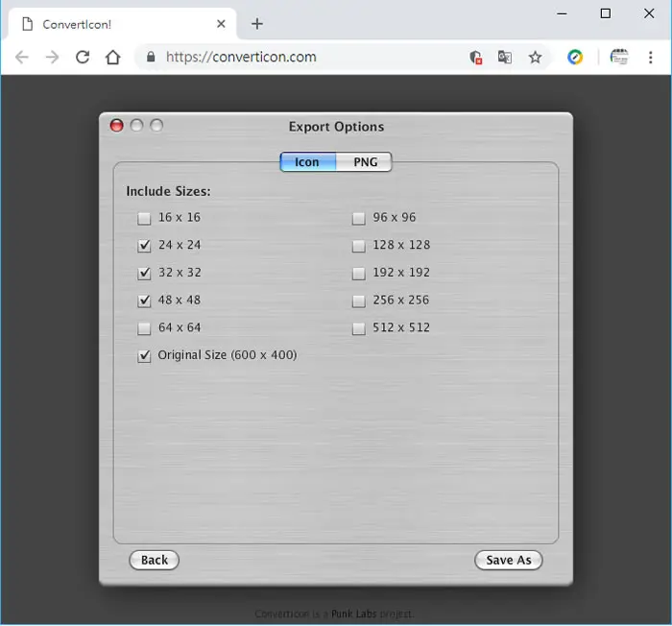Go back to the previous page
The image size is (672, 626).
tap(21, 57)
